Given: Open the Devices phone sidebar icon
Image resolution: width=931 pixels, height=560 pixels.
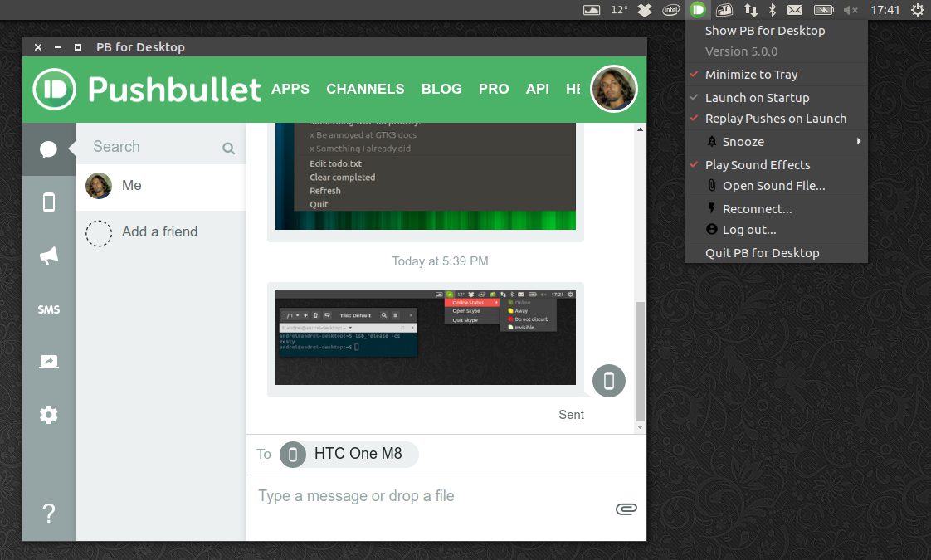Looking at the screenshot, I should pos(49,202).
